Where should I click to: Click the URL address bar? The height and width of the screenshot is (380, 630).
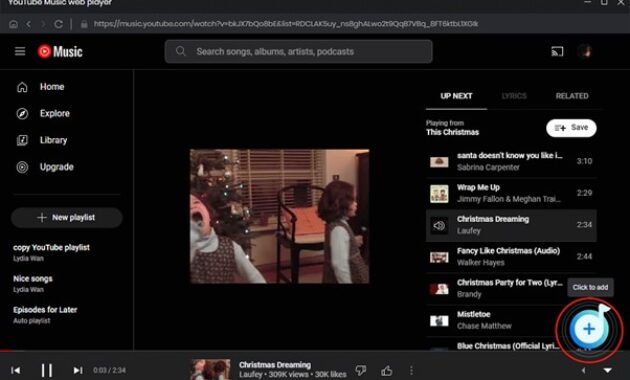(286, 24)
